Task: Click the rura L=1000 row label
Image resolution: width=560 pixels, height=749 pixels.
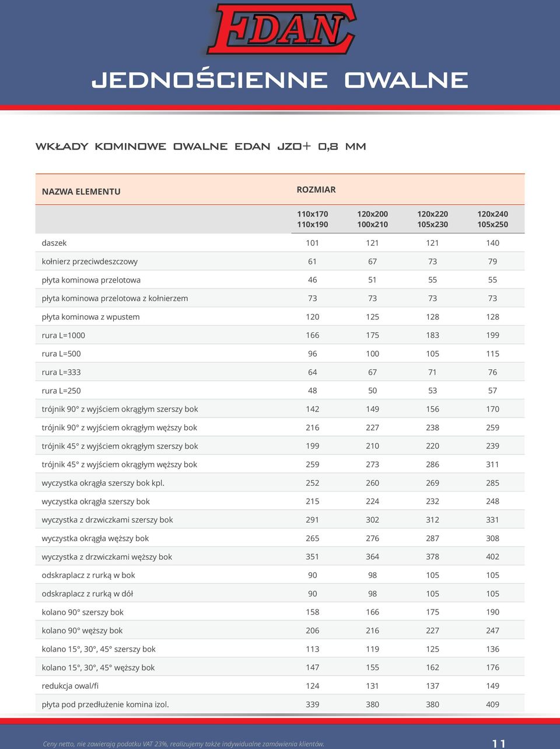Action: pos(64,335)
